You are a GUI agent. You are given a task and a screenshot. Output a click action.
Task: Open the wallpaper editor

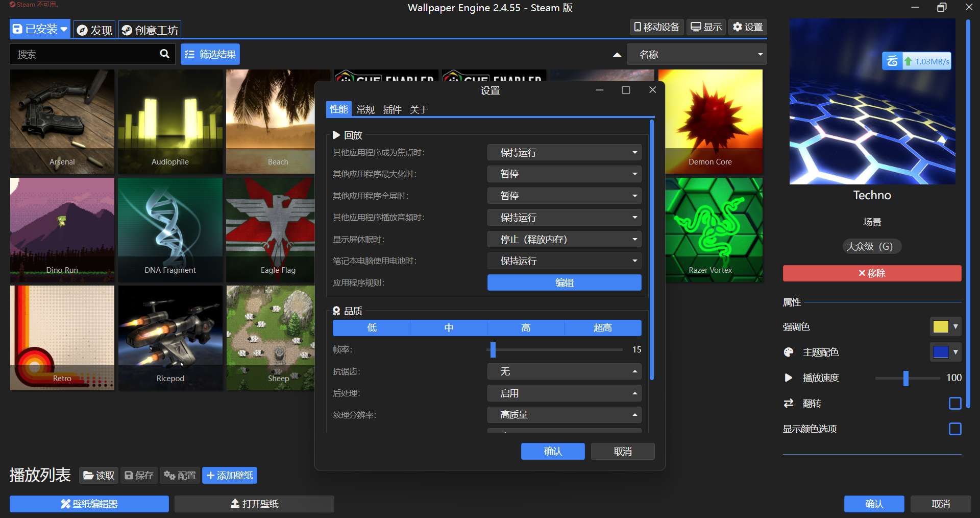[89, 504]
